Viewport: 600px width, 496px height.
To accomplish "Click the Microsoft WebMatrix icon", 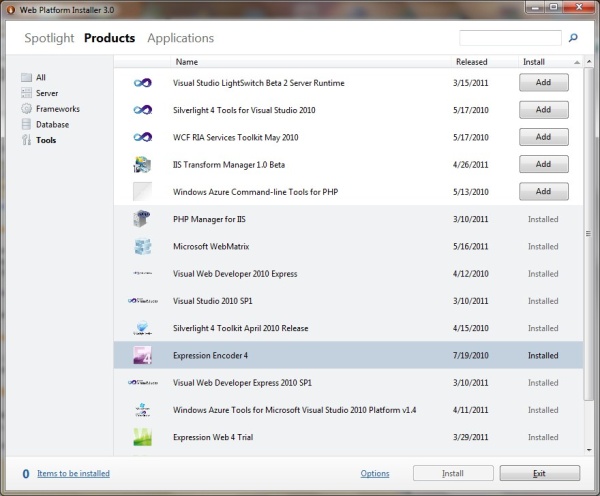I will coord(142,246).
